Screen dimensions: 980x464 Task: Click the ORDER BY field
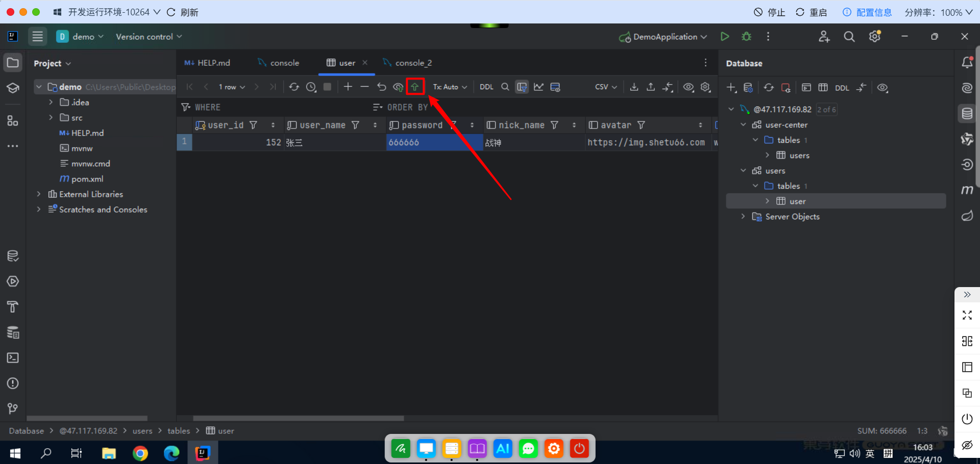pos(544,108)
